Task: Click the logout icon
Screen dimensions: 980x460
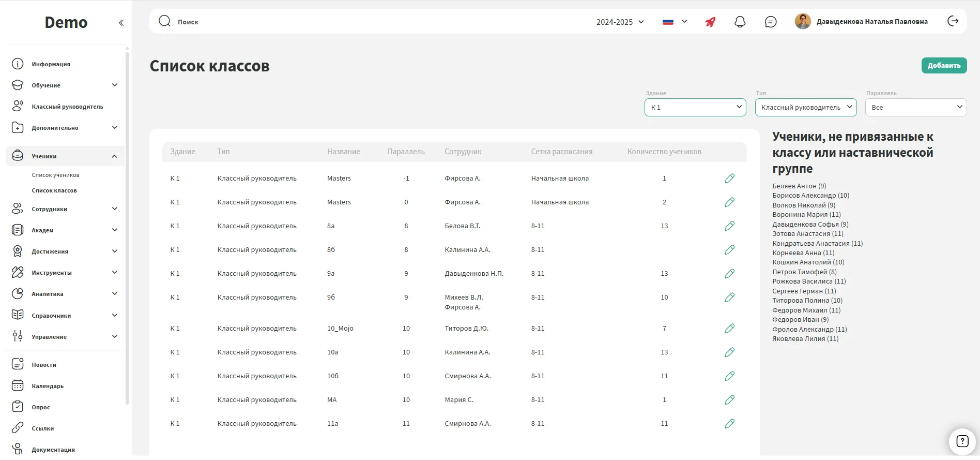Action: [x=953, y=21]
